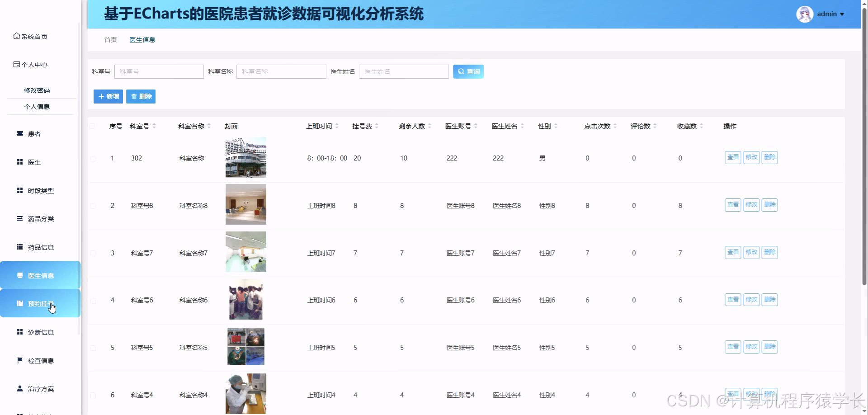Check the select-all checkbox in table header

click(94, 126)
